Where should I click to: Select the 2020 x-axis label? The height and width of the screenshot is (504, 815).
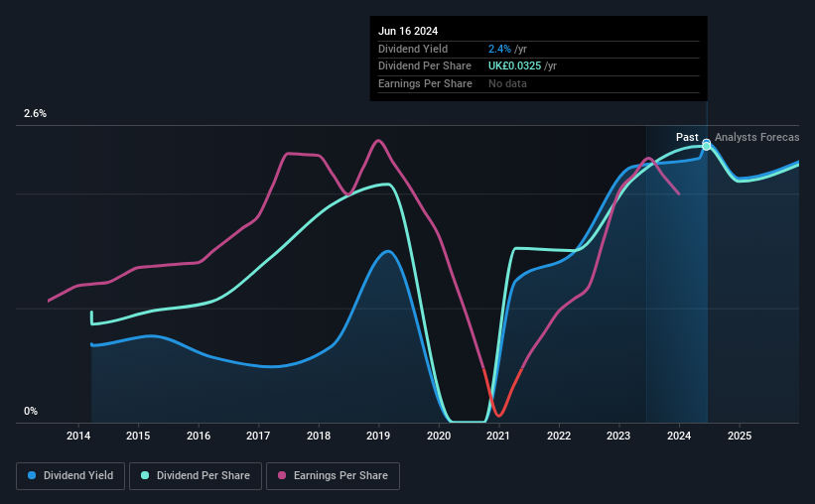coord(439,436)
